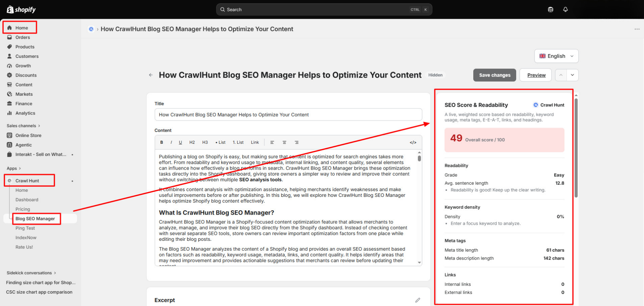Click the Hidden status badge
Screen dimensions: 644x306
point(435,75)
